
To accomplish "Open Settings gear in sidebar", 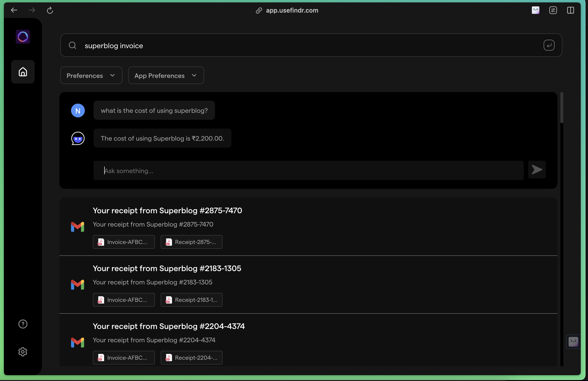I will (x=23, y=352).
